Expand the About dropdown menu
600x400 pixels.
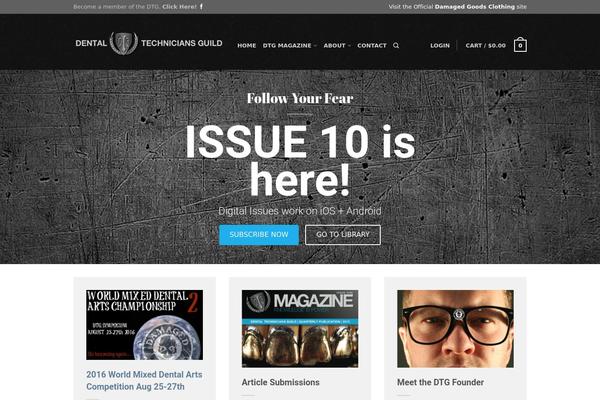point(337,46)
